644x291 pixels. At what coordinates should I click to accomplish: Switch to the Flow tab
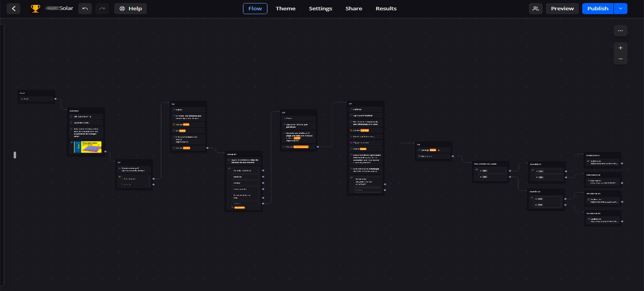[255, 9]
